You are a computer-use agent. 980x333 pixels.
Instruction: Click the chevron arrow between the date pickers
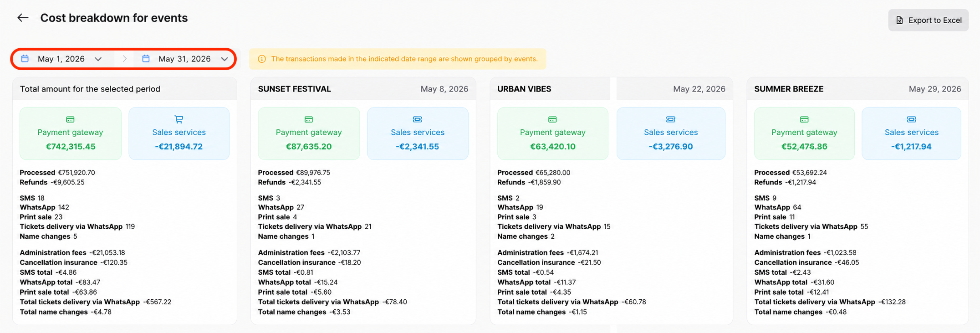click(x=124, y=59)
